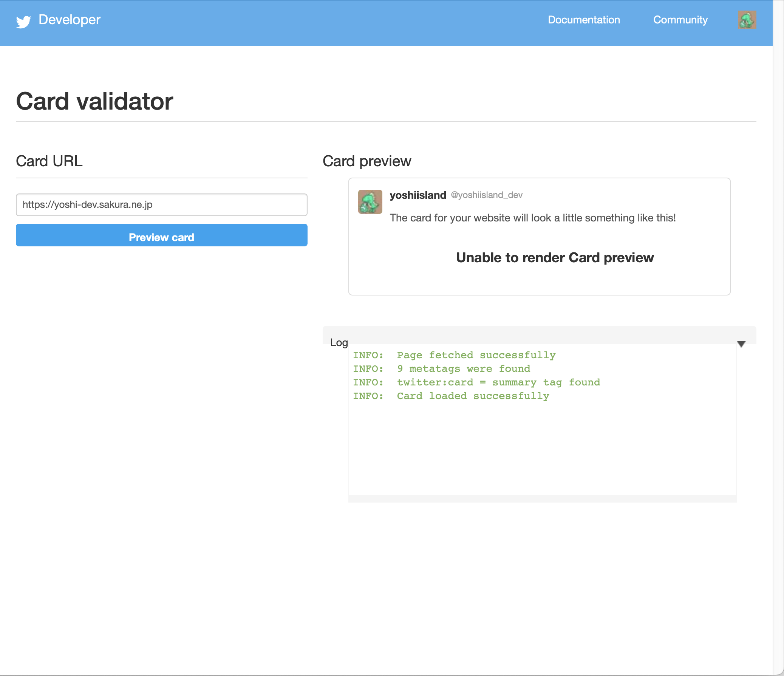Click the Twitter bird logo
The image size is (784, 676).
tap(23, 21)
